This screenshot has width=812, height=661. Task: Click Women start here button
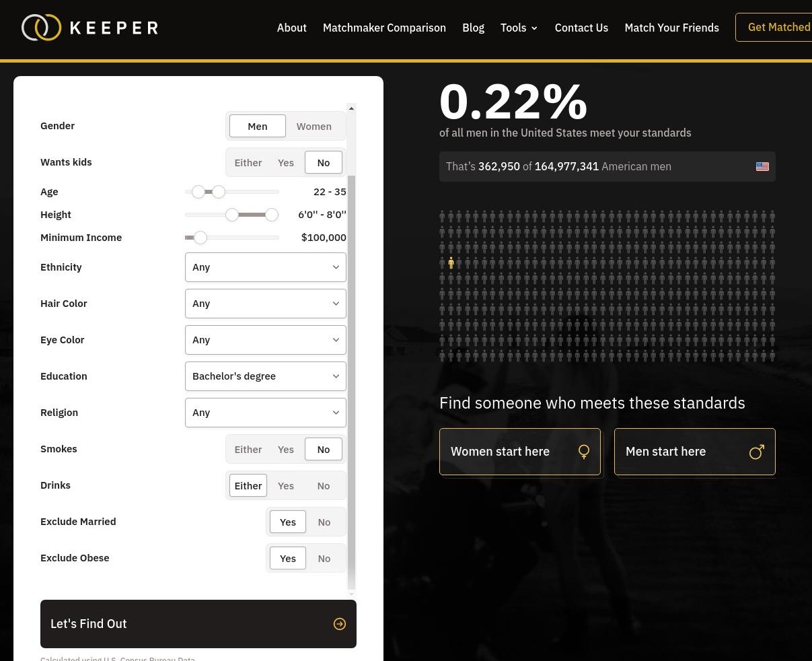point(520,452)
